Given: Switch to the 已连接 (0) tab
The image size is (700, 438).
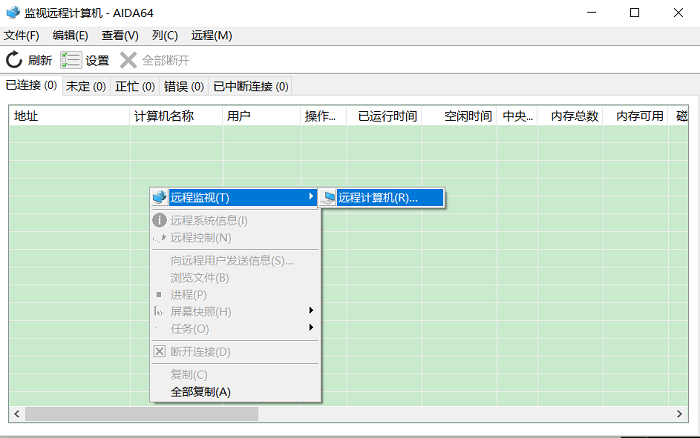Looking at the screenshot, I should pos(31,85).
